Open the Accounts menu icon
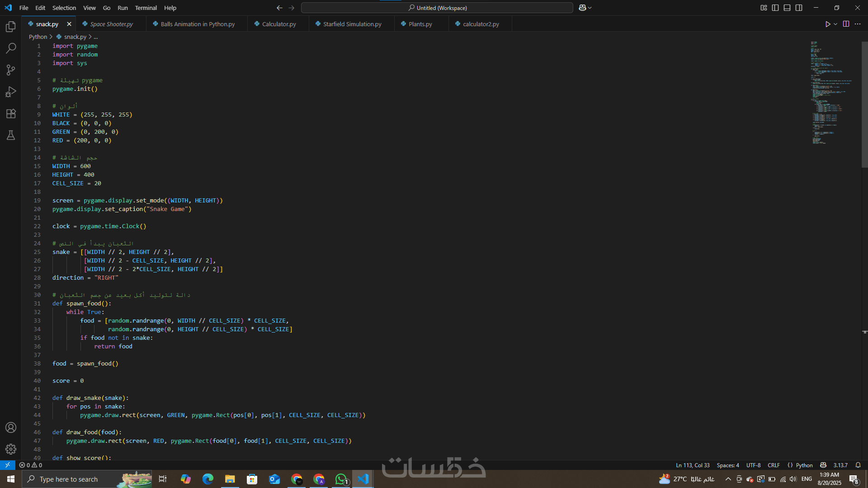 11,427
